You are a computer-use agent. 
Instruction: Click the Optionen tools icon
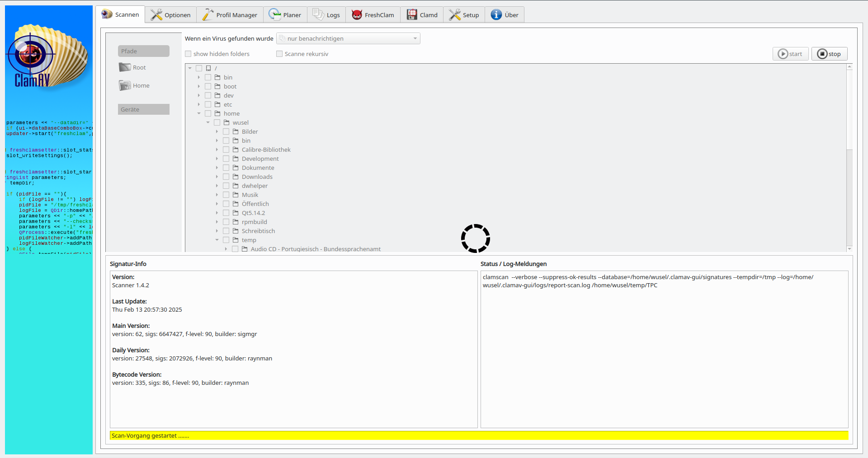pyautogui.click(x=156, y=15)
